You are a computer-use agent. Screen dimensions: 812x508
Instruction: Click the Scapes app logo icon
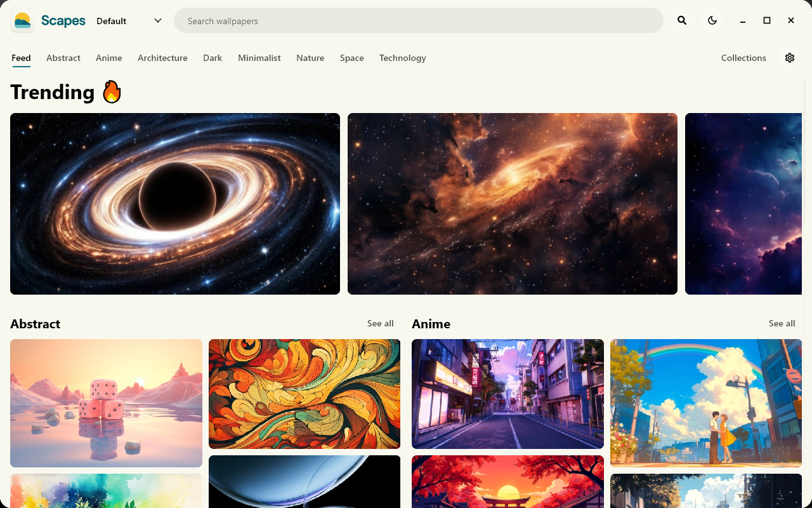(22, 21)
